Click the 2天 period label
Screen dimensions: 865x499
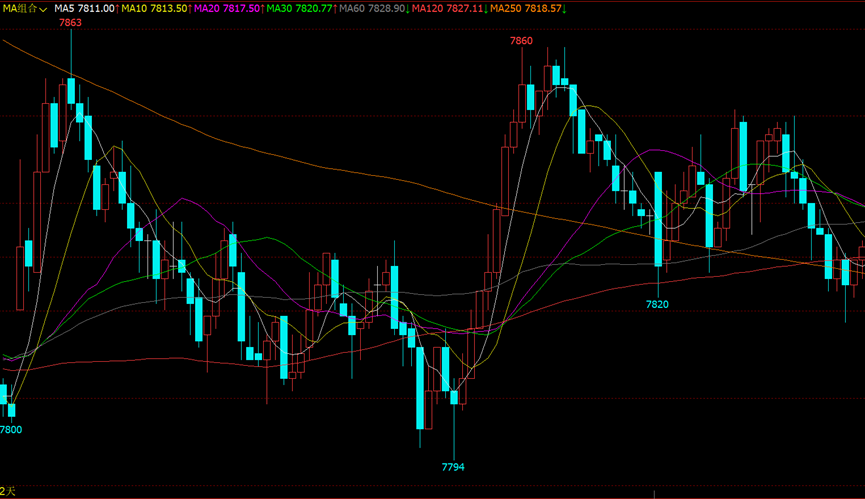tap(8, 491)
